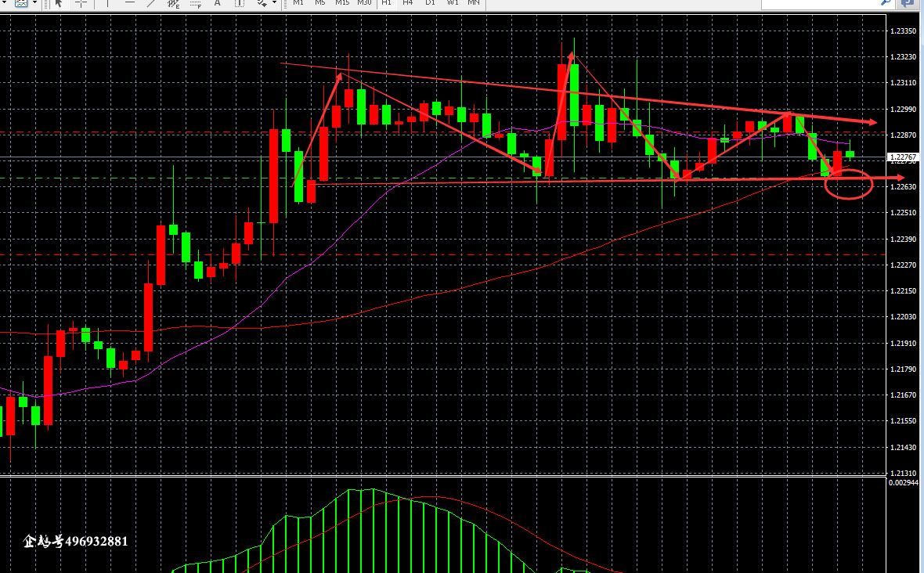
Task: Expand the arrows tool dropdown
Action: click(x=275, y=3)
